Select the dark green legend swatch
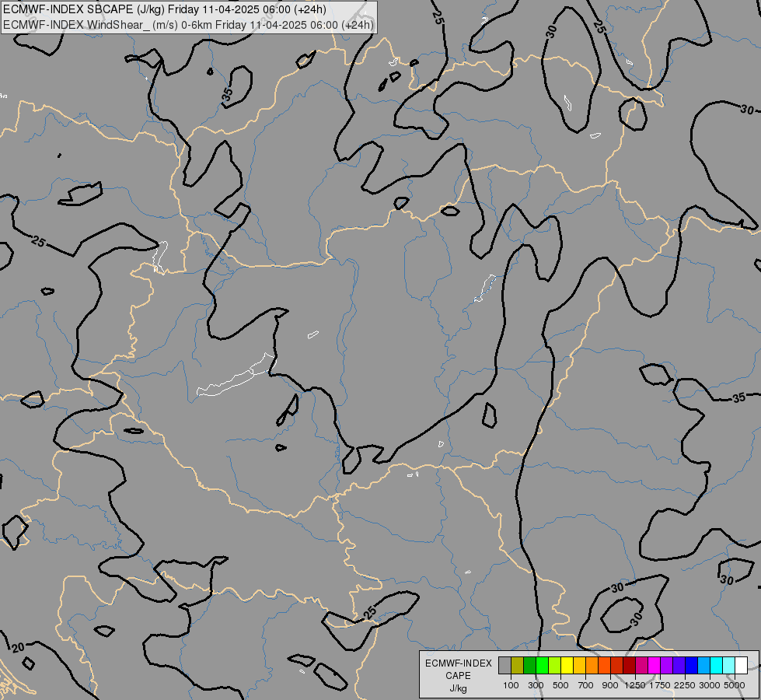The width and height of the screenshot is (761, 700). click(529, 665)
